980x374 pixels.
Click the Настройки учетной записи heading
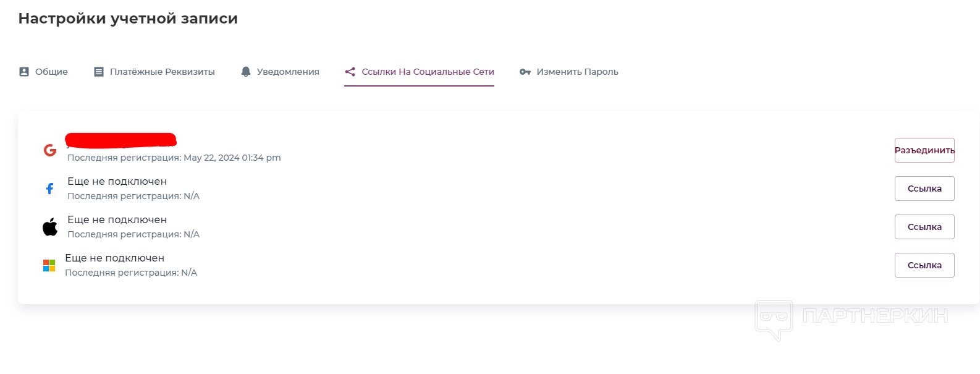(x=128, y=19)
